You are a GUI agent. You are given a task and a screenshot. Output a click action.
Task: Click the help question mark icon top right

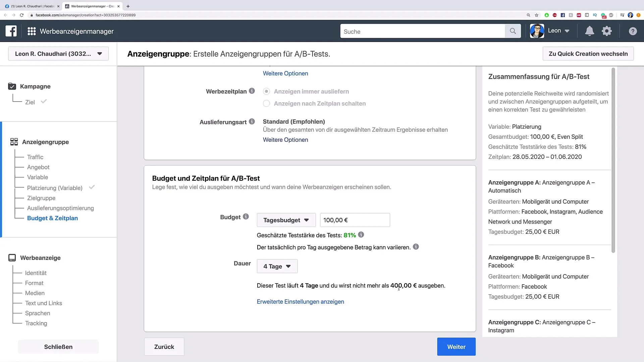(x=633, y=32)
